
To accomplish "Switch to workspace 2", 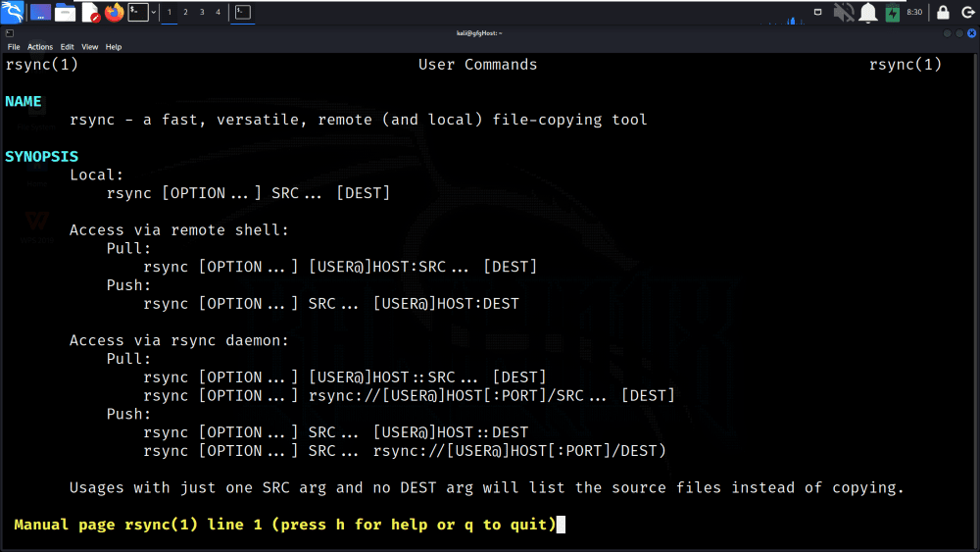I will coord(185,12).
